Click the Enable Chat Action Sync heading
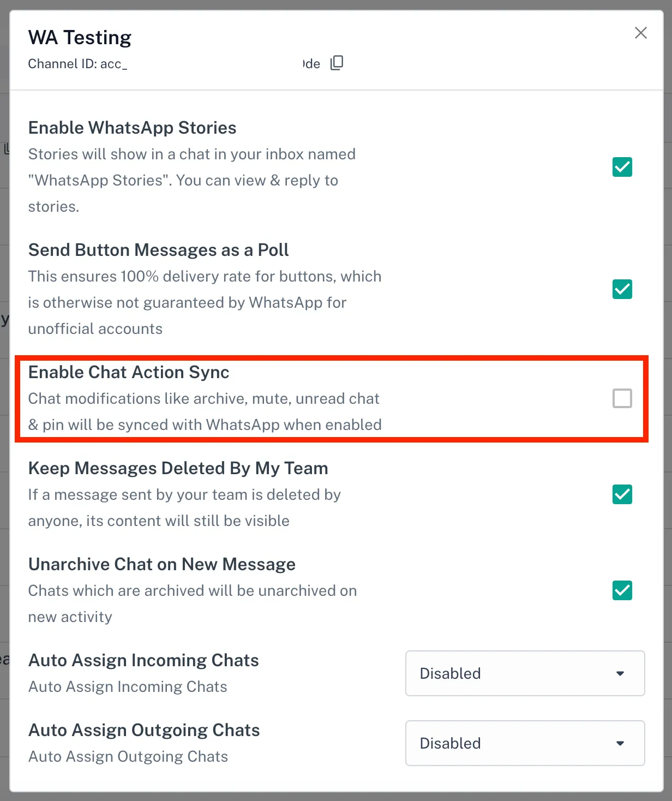672x801 pixels. [x=129, y=372]
